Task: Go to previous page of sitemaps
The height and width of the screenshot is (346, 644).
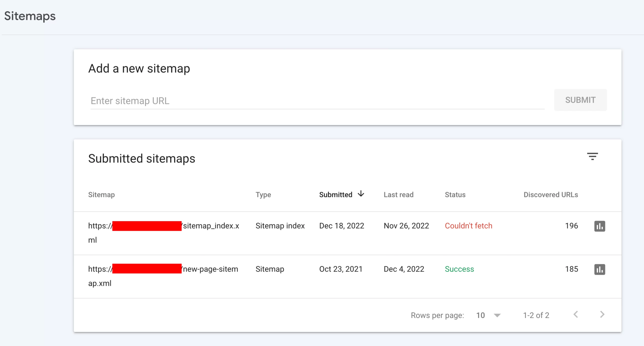Action: click(576, 315)
